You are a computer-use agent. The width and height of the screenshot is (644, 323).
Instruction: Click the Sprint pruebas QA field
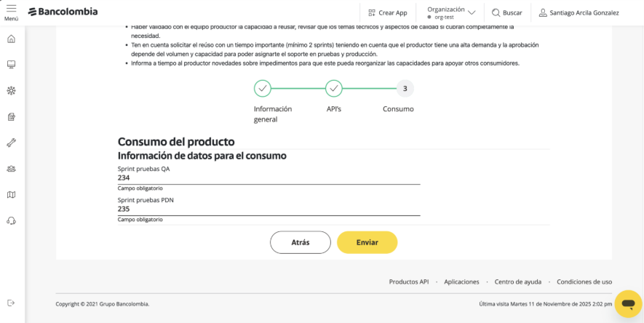tap(269, 178)
